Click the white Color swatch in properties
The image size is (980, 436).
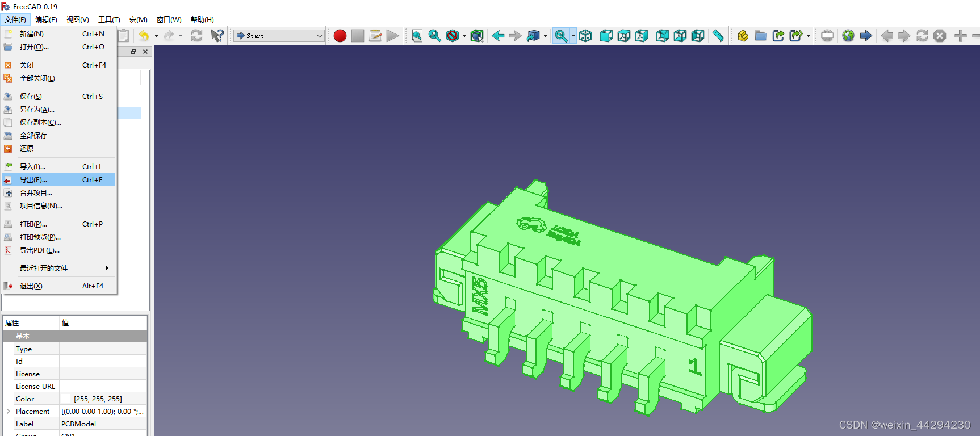(x=66, y=399)
